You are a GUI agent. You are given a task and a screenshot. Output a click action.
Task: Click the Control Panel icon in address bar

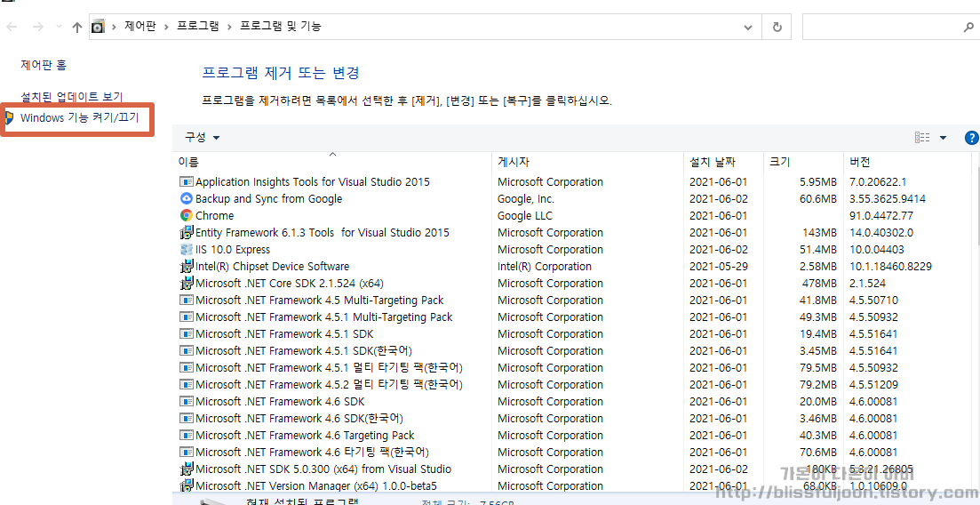(x=98, y=27)
